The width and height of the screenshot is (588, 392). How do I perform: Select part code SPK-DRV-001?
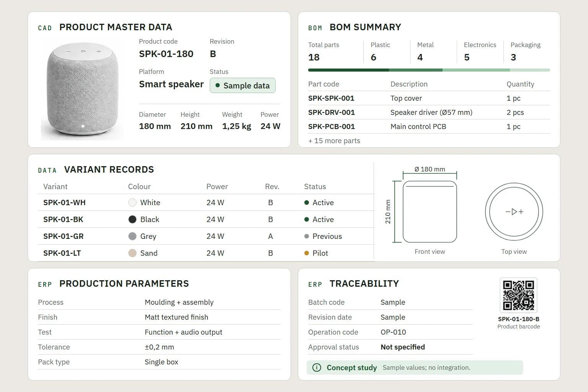[x=332, y=112]
